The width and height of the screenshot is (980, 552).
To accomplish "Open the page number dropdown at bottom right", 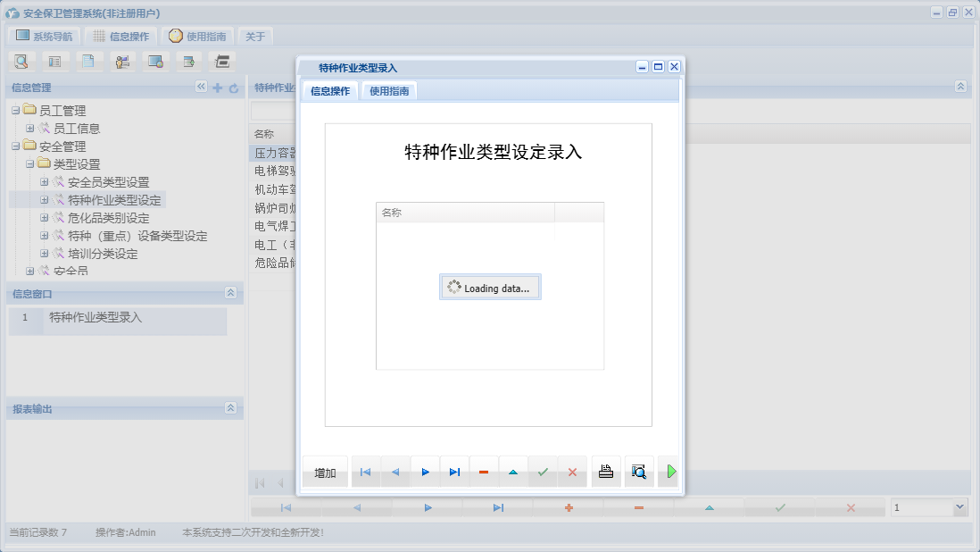I will 961,506.
